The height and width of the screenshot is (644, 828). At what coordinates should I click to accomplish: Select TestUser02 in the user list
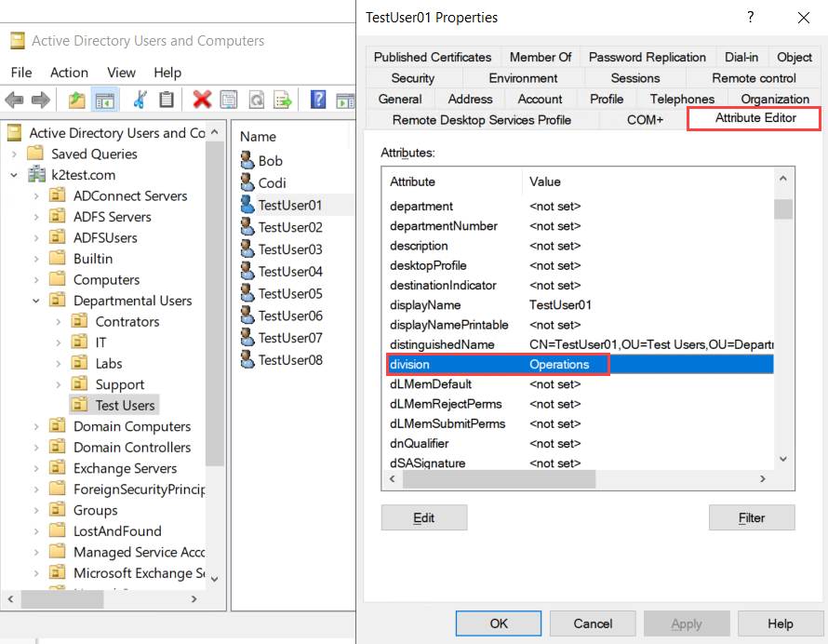pyautogui.click(x=290, y=227)
